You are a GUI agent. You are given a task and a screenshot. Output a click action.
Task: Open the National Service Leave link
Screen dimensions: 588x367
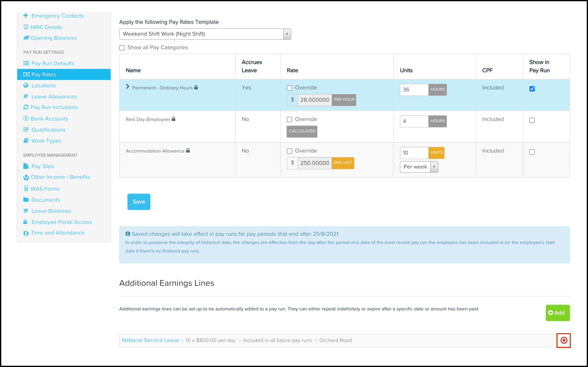coord(150,340)
